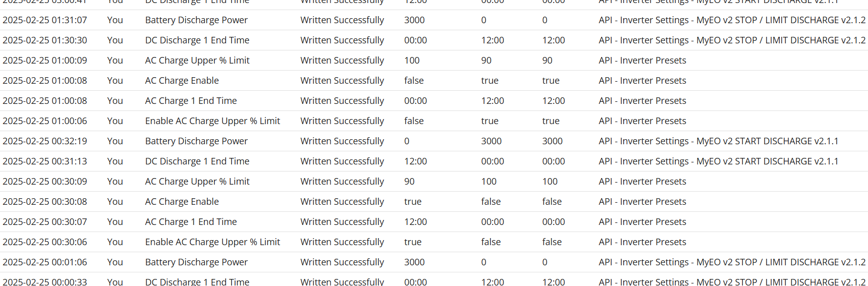Select Battery Discharge Power at 00:01:06

click(196, 262)
